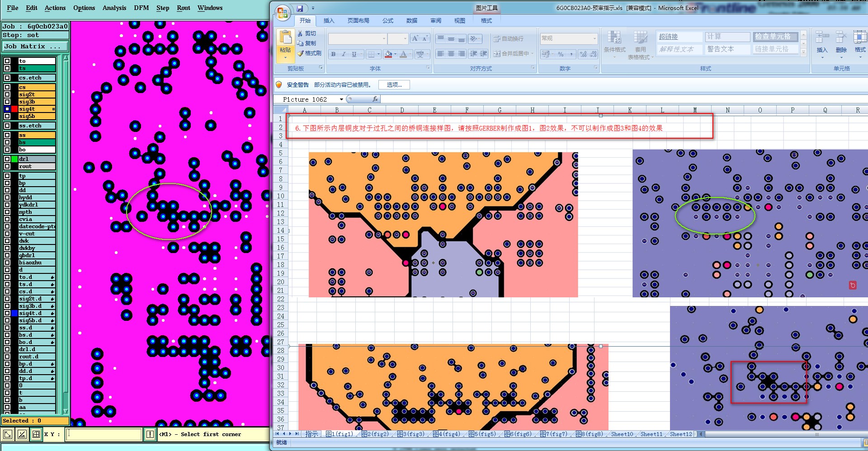Screen dimensions: 868x451
Task: Click the blue swatch of sig4t.d layer
Action: coord(14,313)
